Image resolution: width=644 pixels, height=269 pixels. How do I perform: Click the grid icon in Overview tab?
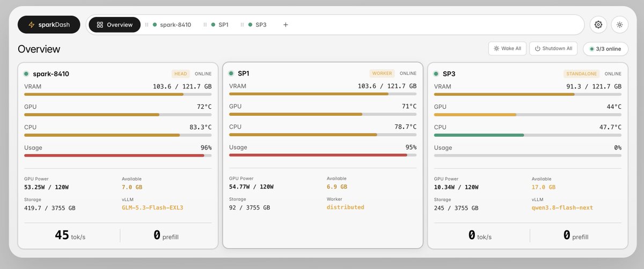point(100,25)
